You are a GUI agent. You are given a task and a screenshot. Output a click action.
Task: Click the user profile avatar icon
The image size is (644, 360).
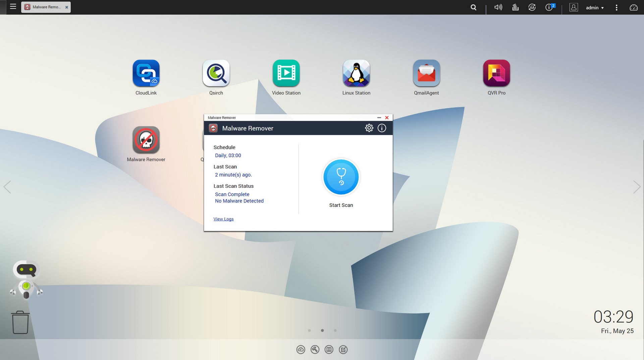pyautogui.click(x=574, y=7)
